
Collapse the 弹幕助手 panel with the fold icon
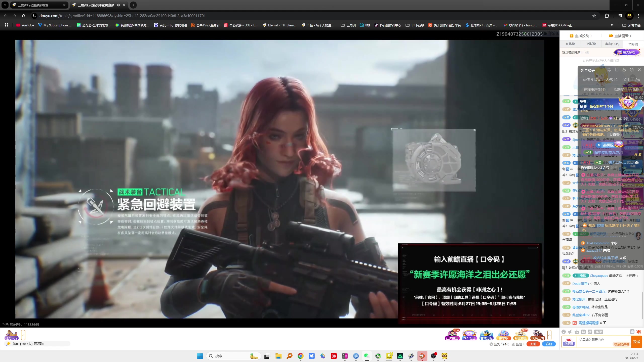pos(609,70)
